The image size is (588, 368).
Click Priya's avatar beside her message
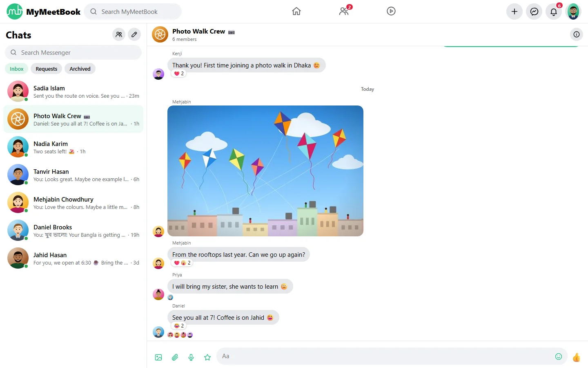point(158,294)
